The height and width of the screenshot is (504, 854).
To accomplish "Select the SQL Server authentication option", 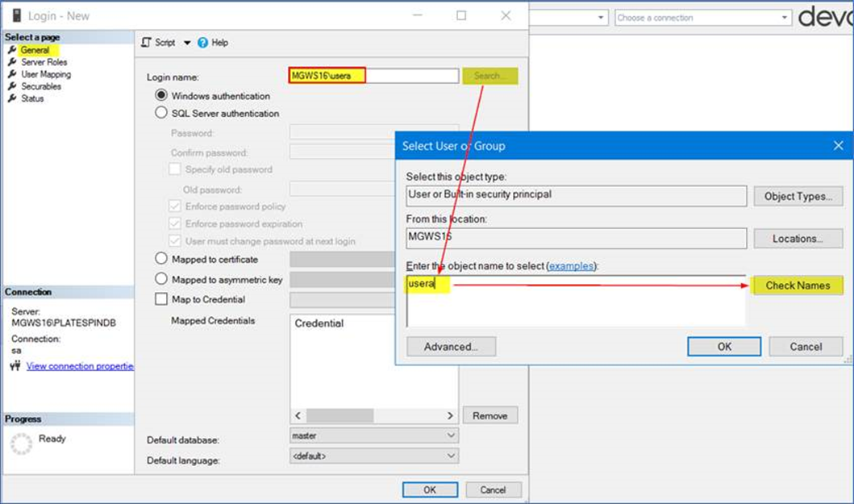I will tap(160, 113).
